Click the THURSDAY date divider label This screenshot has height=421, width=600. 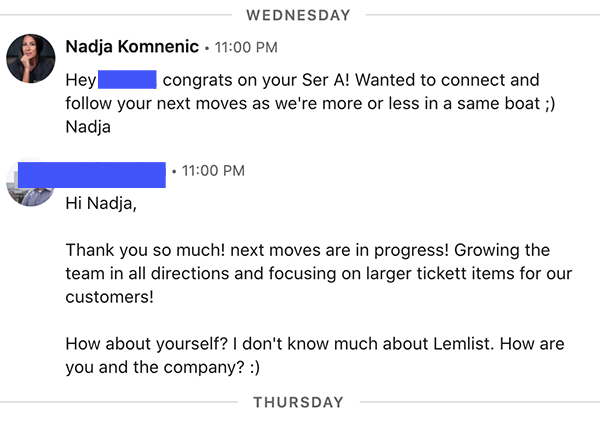298,402
